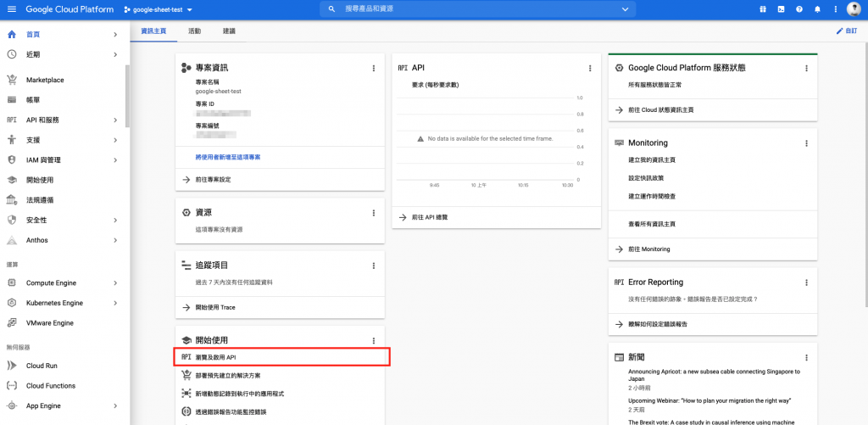Image resolution: width=868 pixels, height=425 pixels.
Task: Open the top bar three-dot settings menu
Action: coord(836,9)
